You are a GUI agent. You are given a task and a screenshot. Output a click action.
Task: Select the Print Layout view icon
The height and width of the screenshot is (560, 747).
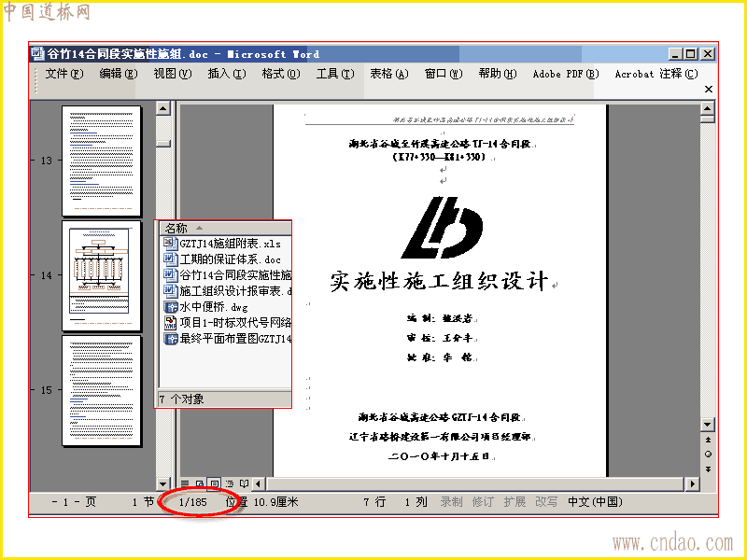215,483
